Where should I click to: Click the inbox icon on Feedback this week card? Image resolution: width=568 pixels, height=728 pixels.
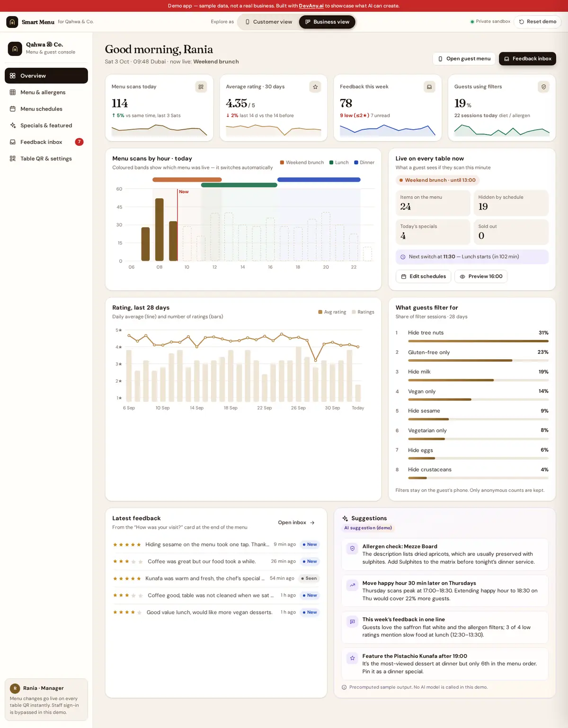click(x=429, y=87)
